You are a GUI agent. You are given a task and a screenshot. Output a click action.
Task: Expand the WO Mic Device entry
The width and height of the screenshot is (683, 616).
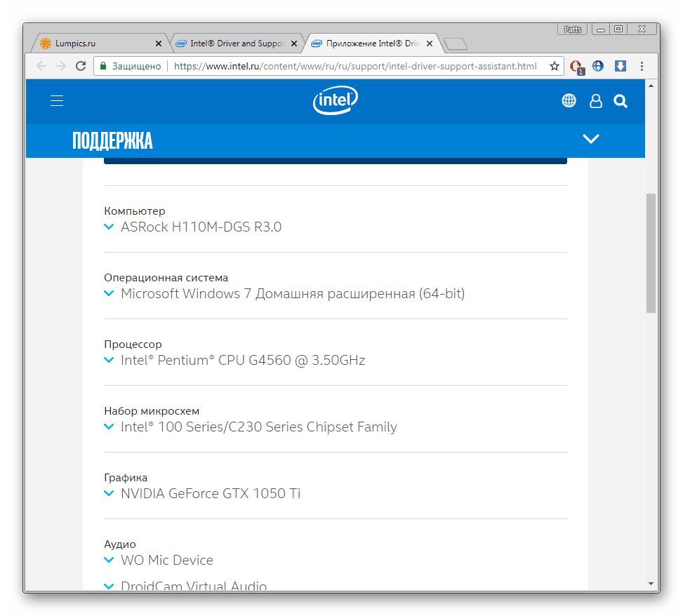pyautogui.click(x=109, y=561)
